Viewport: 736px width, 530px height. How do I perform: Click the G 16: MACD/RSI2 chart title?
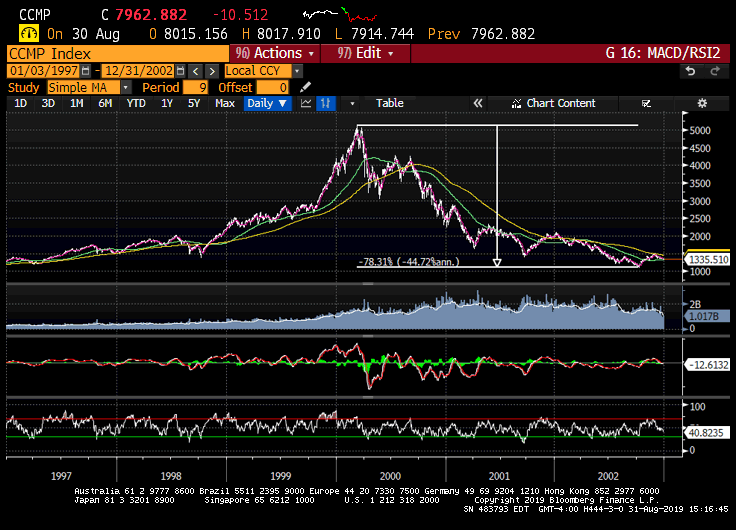[x=662, y=53]
